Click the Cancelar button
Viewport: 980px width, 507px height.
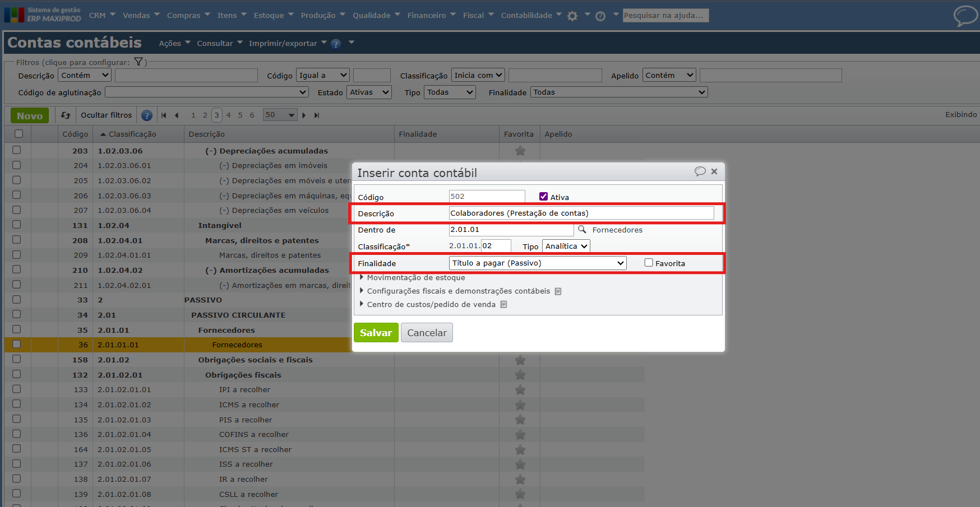[x=427, y=333]
